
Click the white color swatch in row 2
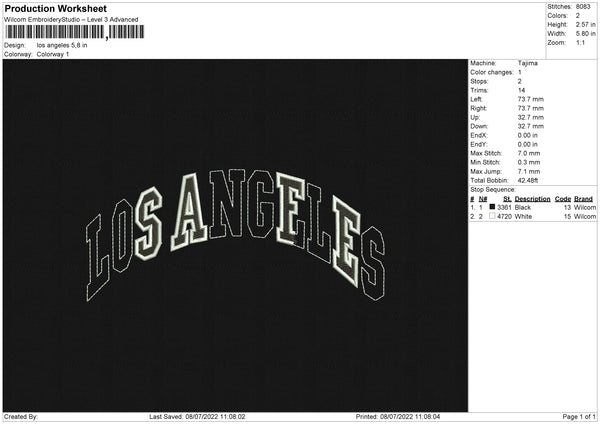[x=492, y=216]
